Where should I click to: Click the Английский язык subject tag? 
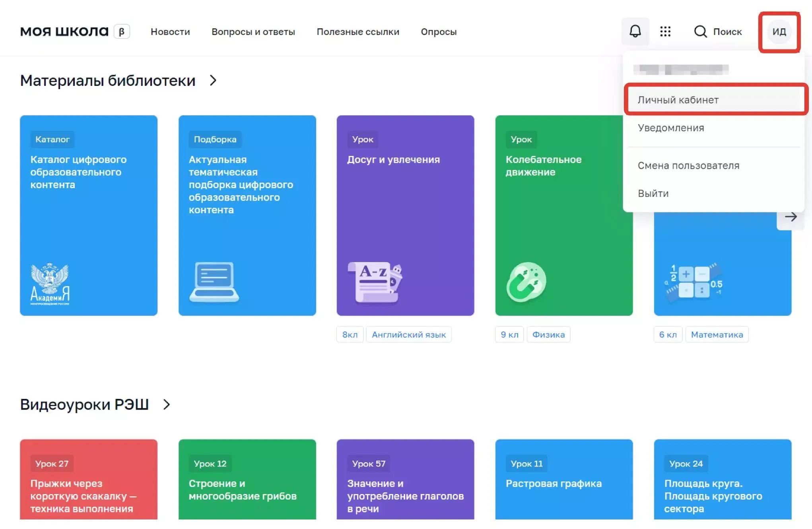click(409, 335)
